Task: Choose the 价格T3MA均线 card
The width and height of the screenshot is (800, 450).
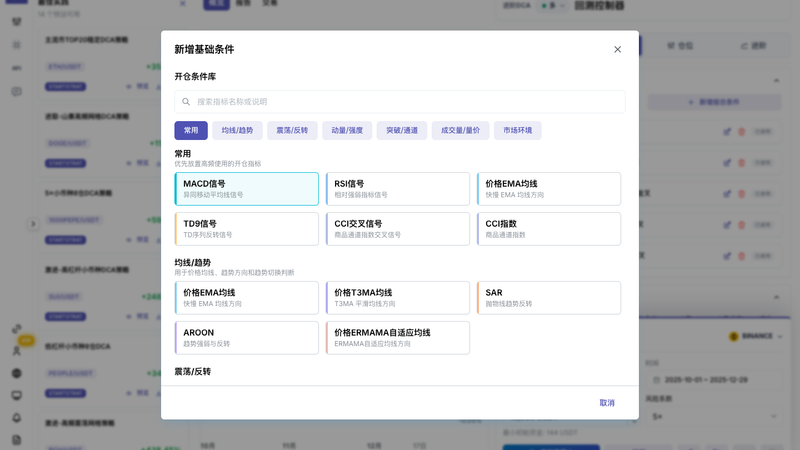Action: 397,298
